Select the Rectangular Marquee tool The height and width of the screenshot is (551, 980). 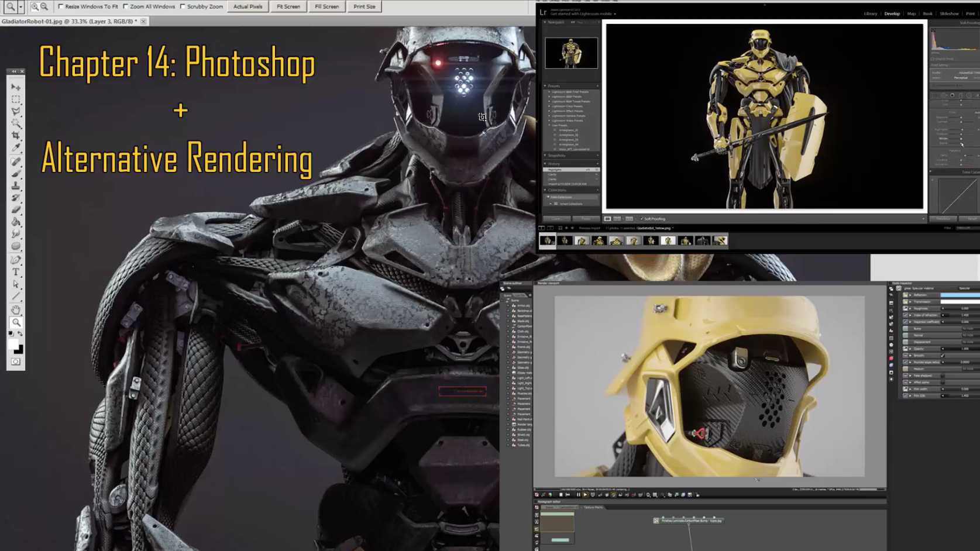16,99
